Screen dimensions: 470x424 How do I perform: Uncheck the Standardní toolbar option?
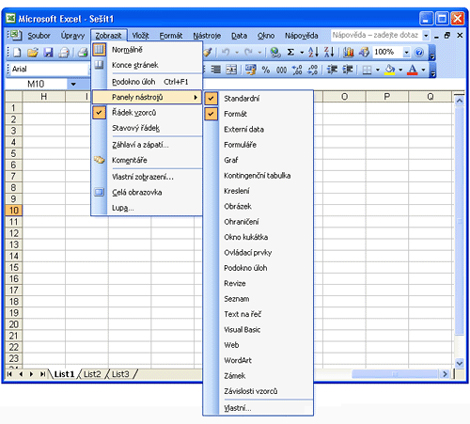tap(258, 98)
